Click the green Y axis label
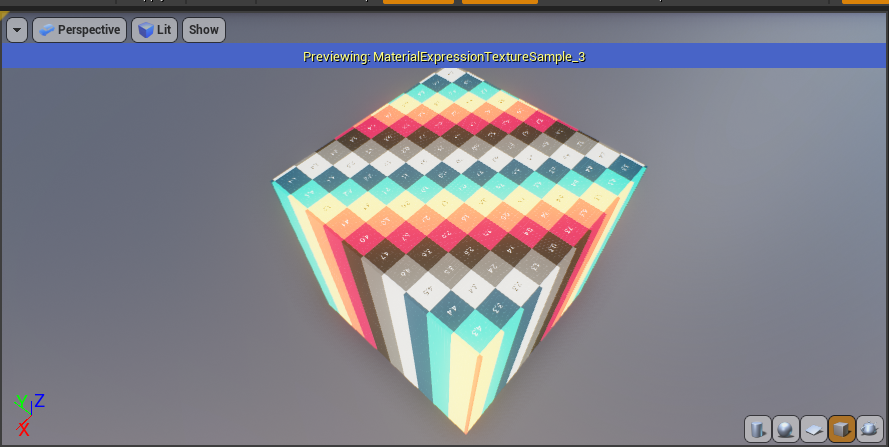This screenshot has width=889, height=447. [x=20, y=403]
